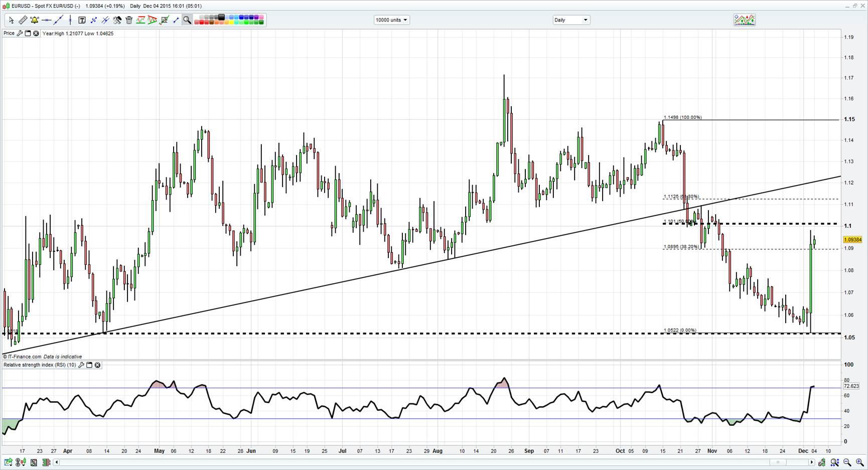Click the alert bell icon

pyautogui.click(x=34, y=20)
